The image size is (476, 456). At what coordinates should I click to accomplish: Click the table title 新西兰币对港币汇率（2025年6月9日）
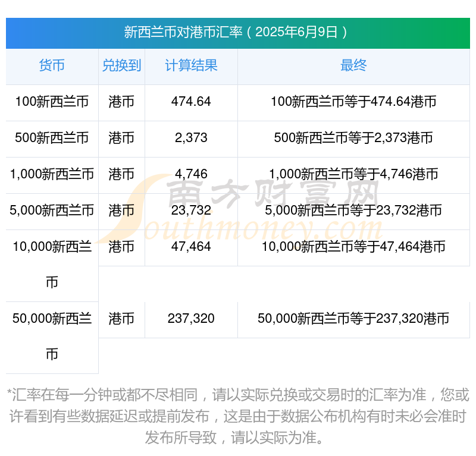(236, 32)
